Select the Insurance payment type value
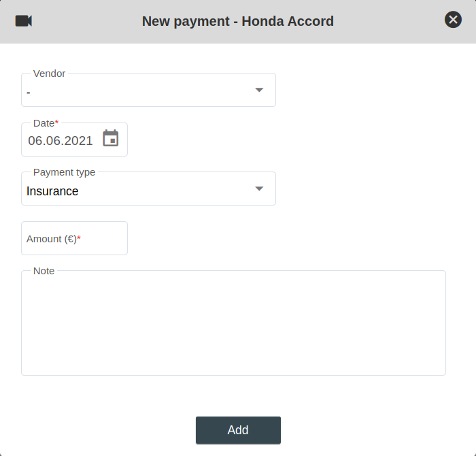Screen dimensions: 476x456 pyautogui.click(x=52, y=191)
